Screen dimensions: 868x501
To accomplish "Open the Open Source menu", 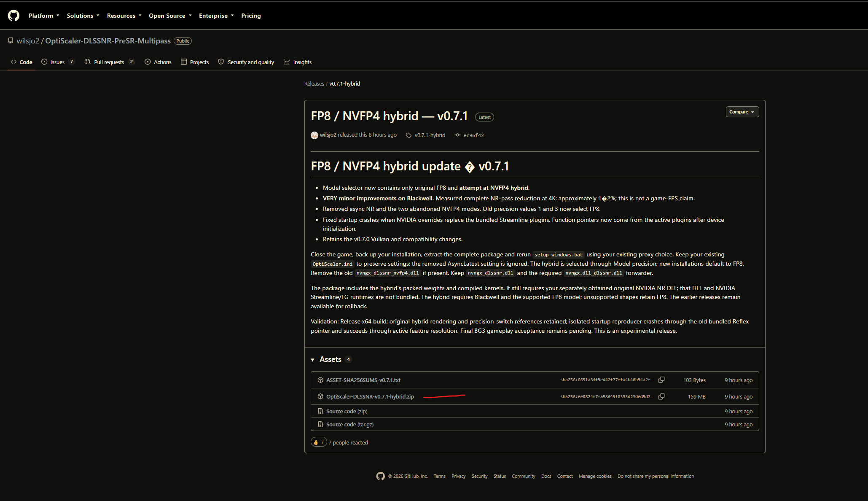I will point(170,16).
